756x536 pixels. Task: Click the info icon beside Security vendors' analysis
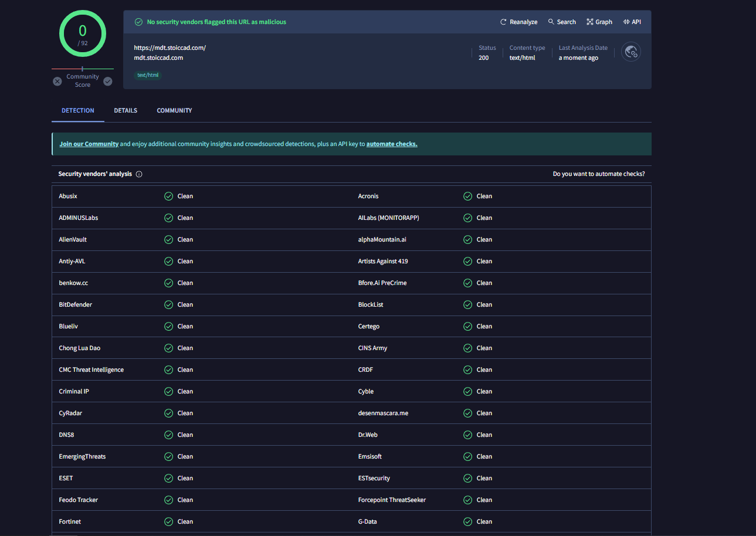(x=139, y=174)
